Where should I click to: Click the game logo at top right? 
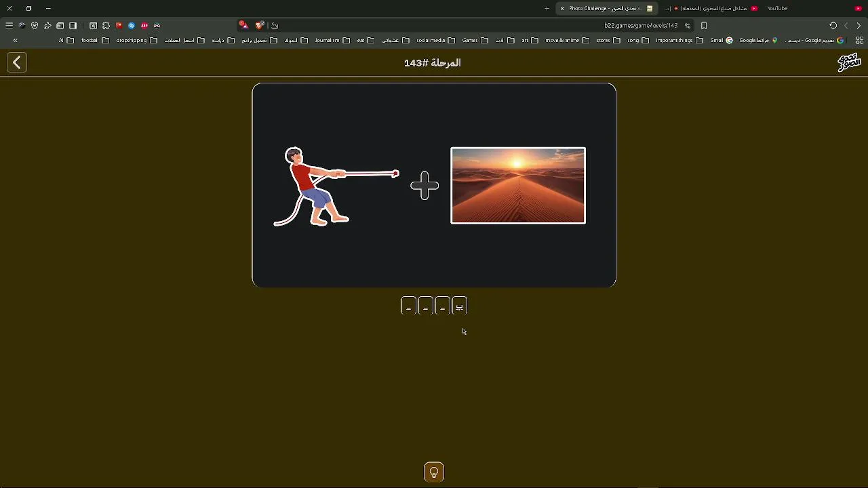849,62
